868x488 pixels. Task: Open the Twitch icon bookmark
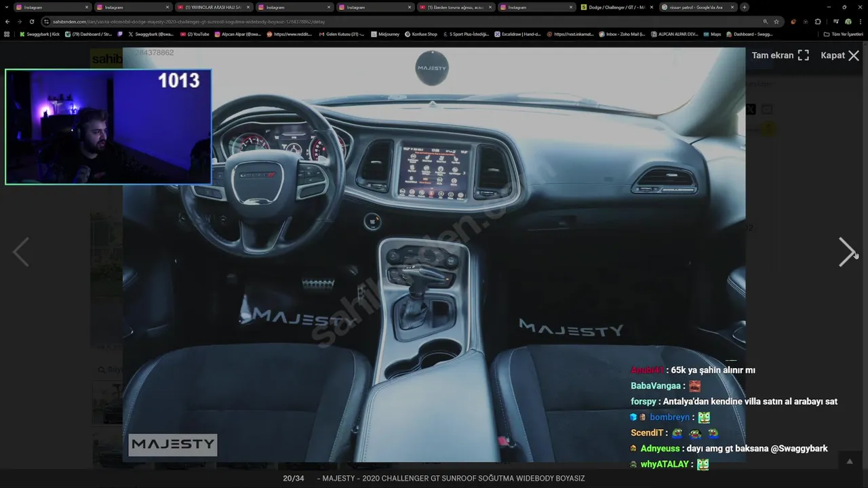pos(121,34)
